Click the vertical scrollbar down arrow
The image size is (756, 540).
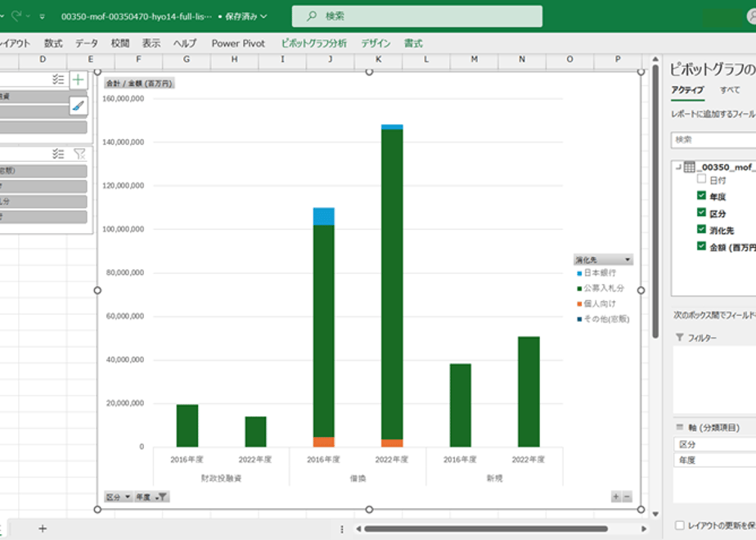click(655, 514)
